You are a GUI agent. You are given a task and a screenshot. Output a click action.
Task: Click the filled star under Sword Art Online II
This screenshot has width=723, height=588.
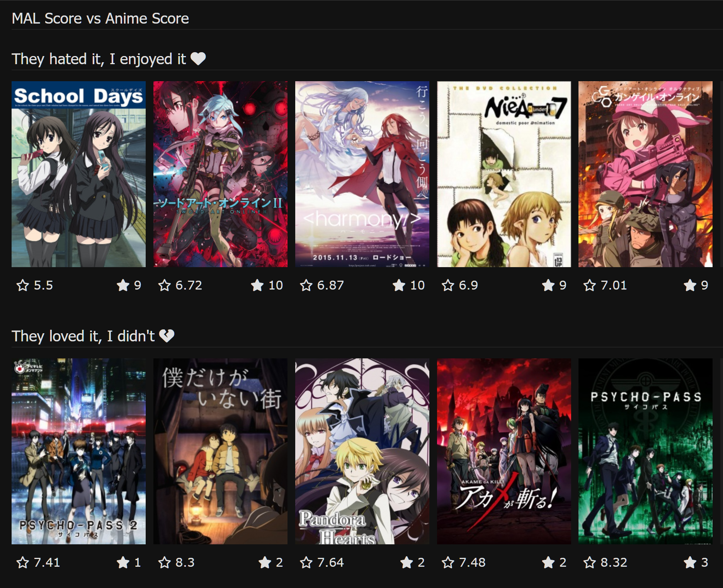pyautogui.click(x=257, y=285)
